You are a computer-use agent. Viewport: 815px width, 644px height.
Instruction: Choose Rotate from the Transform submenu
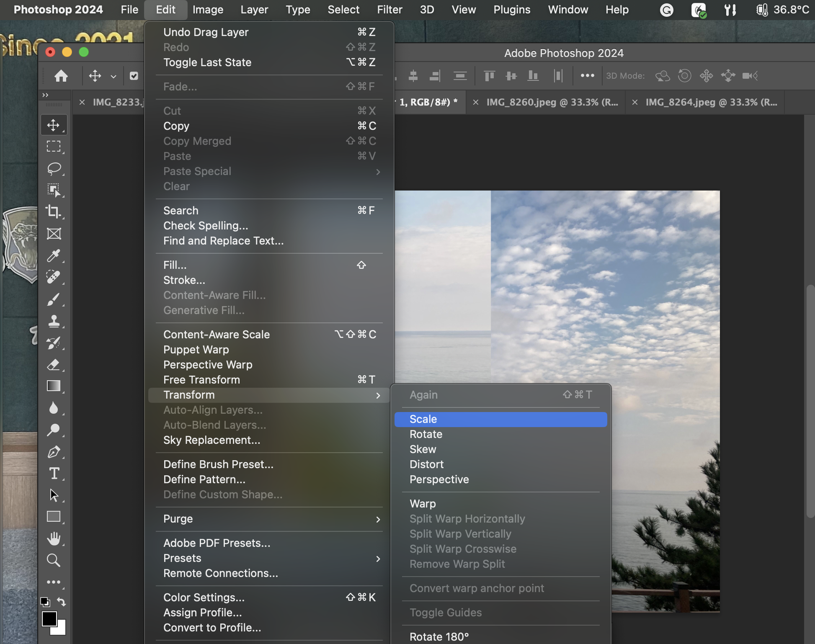(426, 434)
